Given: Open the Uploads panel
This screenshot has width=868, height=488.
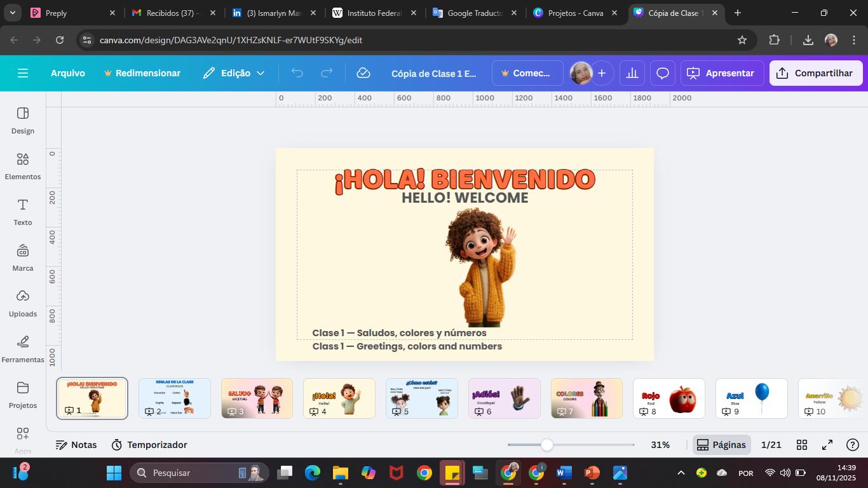Looking at the screenshot, I should [x=23, y=303].
